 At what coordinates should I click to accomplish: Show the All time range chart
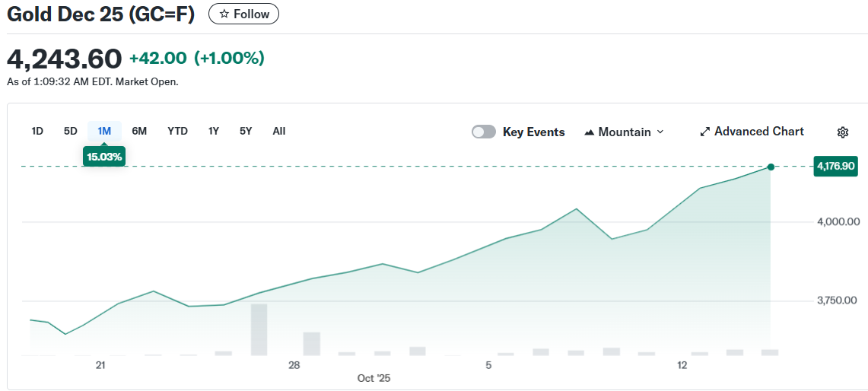click(279, 131)
